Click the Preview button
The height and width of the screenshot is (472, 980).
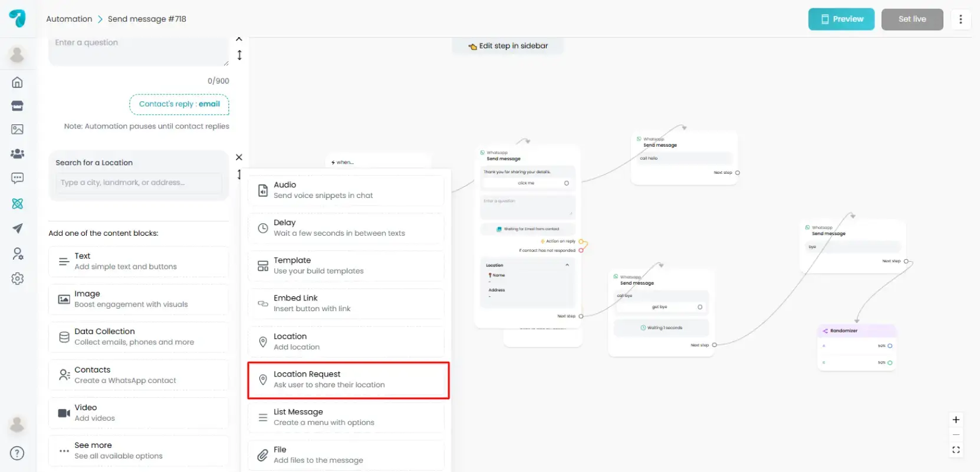(x=841, y=19)
